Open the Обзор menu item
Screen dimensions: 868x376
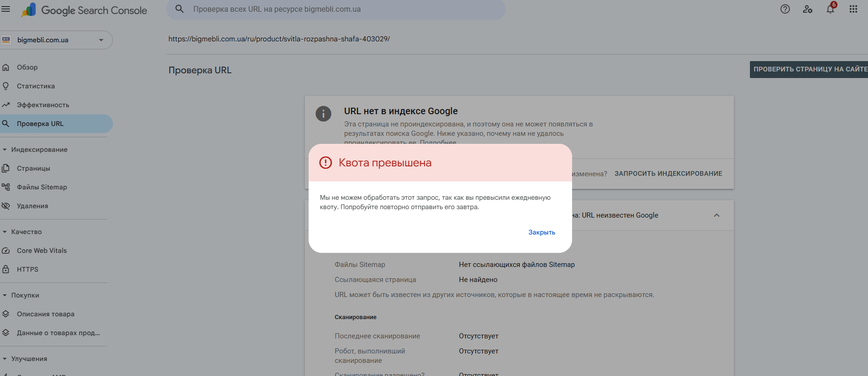pos(27,67)
